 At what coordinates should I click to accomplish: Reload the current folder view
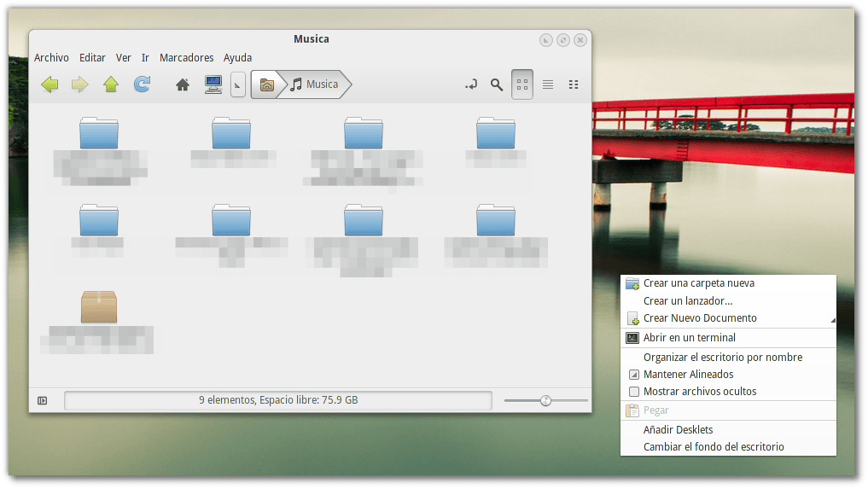tap(142, 84)
